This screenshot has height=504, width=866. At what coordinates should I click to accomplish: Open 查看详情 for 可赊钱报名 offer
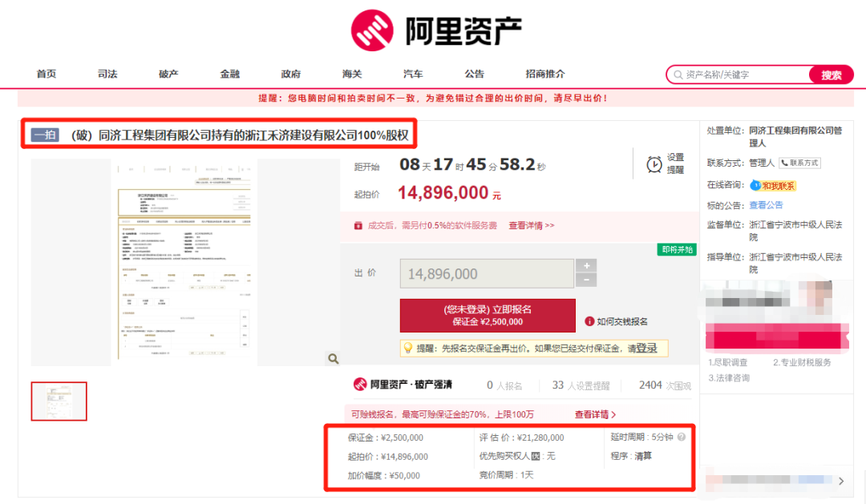click(595, 414)
